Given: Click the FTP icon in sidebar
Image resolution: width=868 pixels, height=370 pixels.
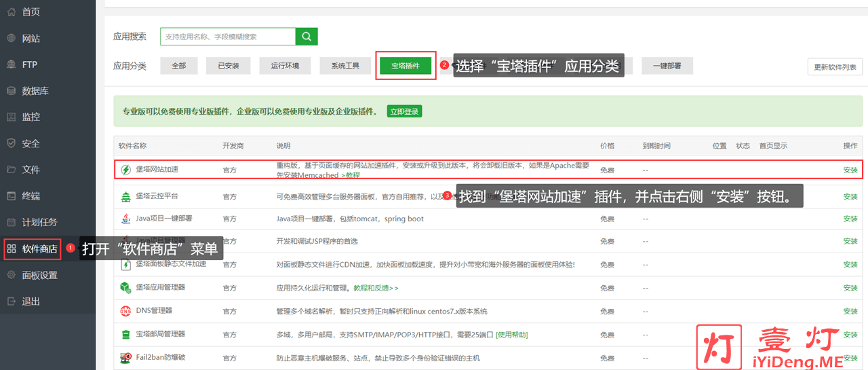Looking at the screenshot, I should point(11,64).
